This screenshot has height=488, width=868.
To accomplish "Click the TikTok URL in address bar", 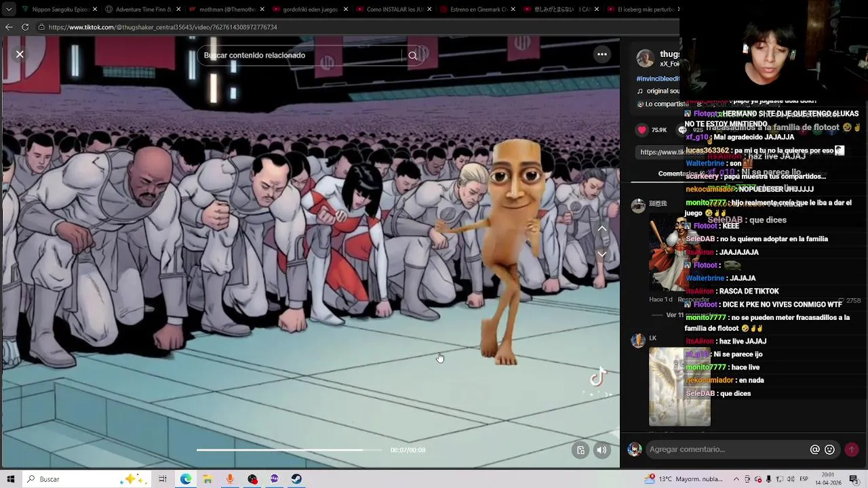I will pos(163,27).
